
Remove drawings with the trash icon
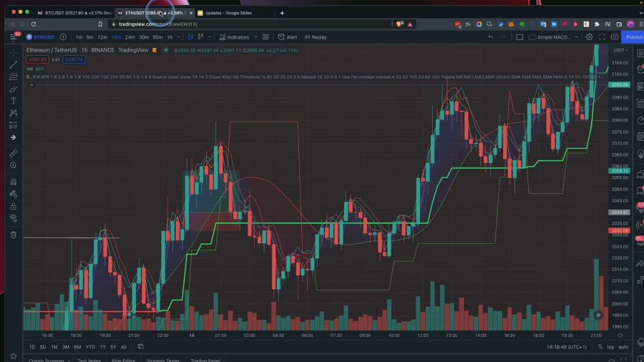click(13, 235)
